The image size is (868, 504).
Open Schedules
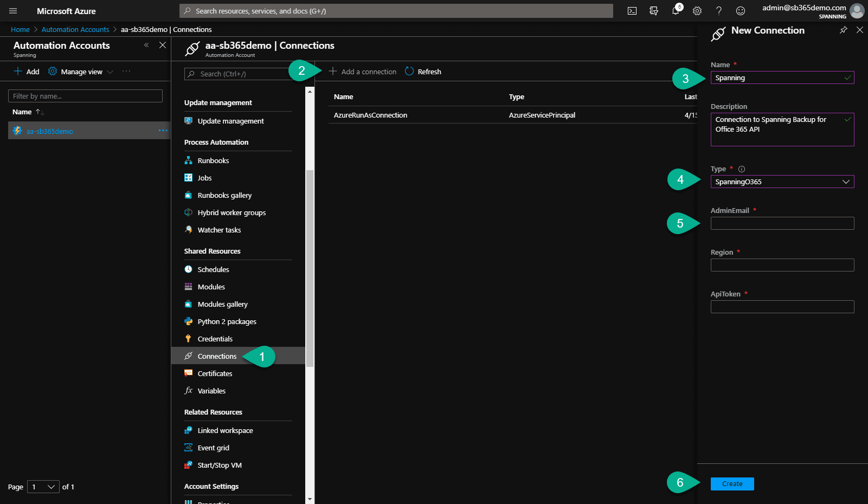point(213,269)
